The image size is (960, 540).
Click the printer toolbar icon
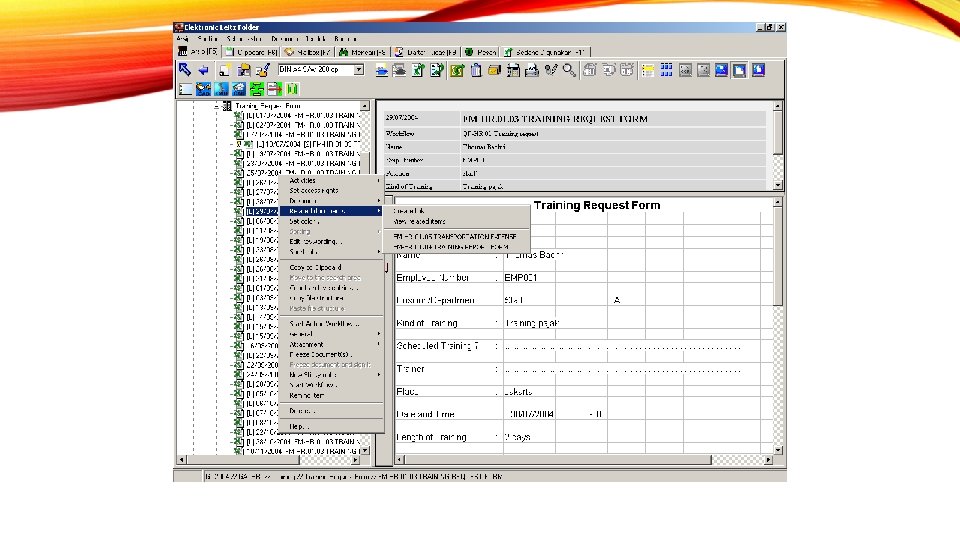[532, 70]
